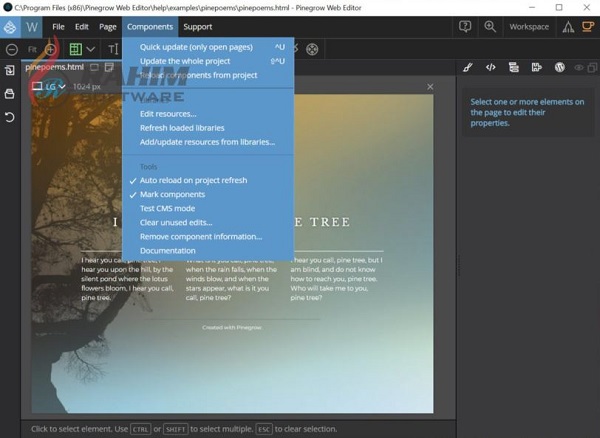Choose Update the whole project
The width and height of the screenshot is (600, 438).
(208, 61)
